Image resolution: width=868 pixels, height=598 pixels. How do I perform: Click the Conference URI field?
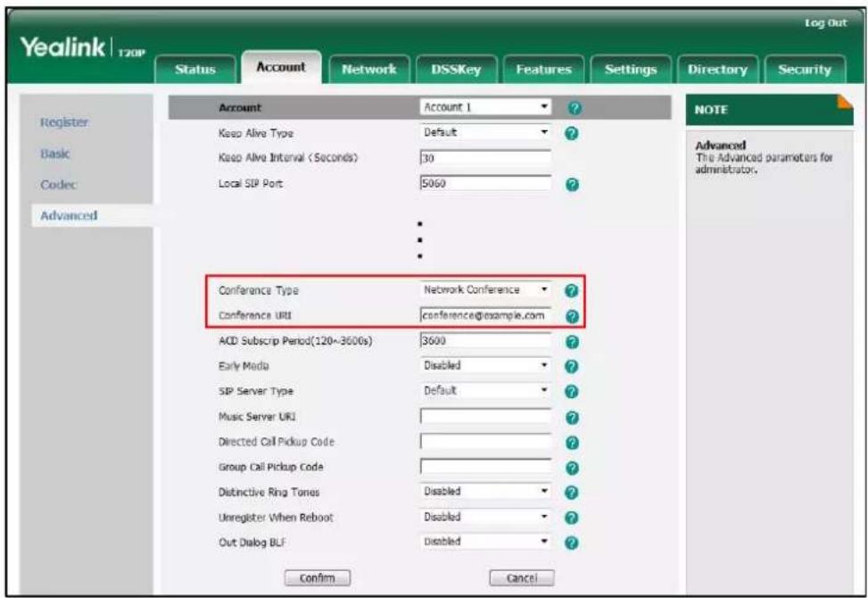pyautogui.click(x=485, y=315)
